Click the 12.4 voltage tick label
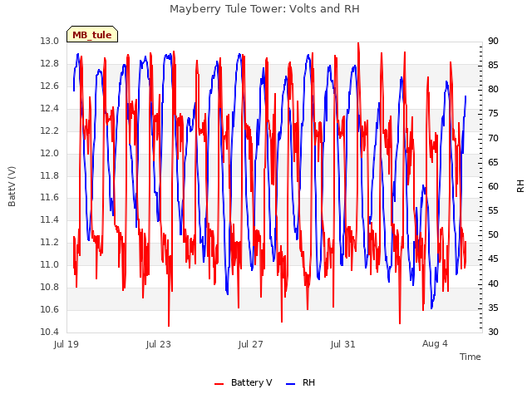The width and height of the screenshot is (532, 399). point(50,109)
